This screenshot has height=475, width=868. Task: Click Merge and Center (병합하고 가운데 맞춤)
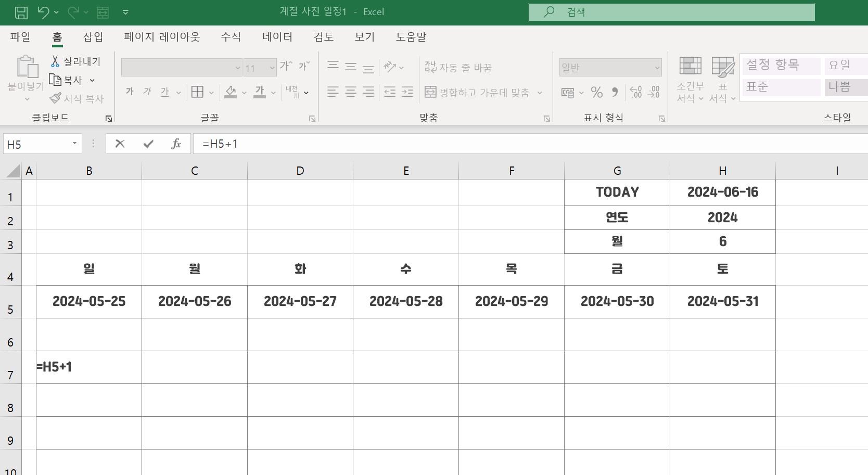tap(477, 93)
